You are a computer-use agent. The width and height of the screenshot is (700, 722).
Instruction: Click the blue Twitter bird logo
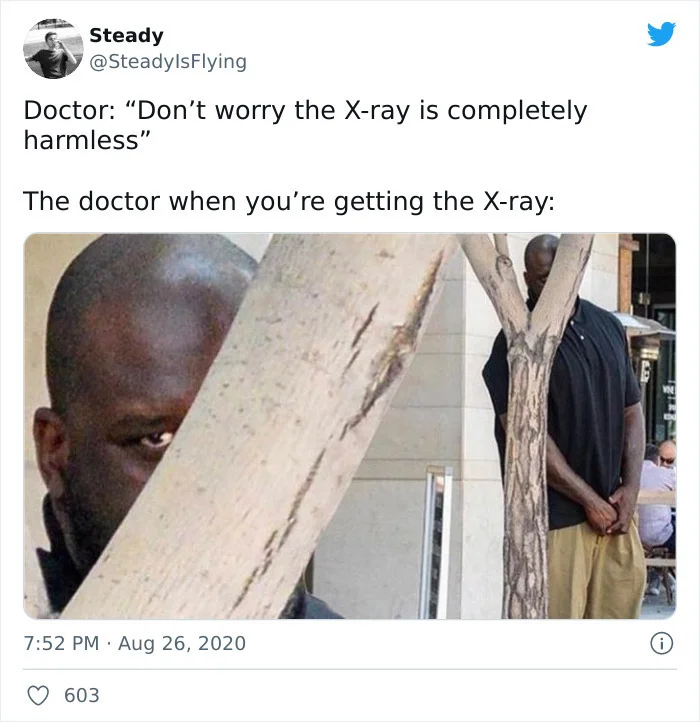coord(661,34)
